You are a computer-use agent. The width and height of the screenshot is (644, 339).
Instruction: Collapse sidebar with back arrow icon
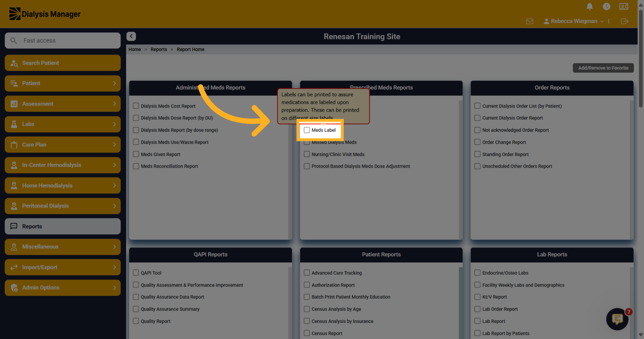[x=131, y=36]
